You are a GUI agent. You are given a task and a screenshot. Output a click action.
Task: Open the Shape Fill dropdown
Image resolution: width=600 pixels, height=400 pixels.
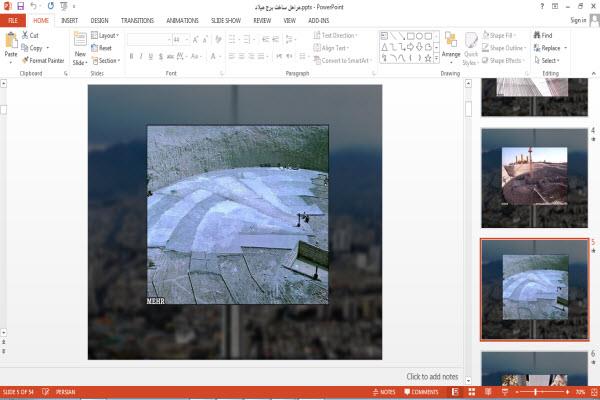click(499, 35)
